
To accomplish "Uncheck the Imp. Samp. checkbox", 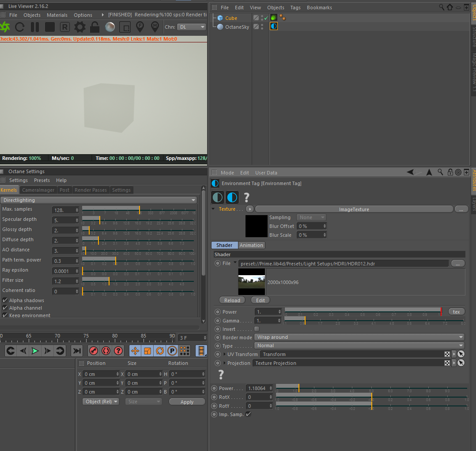I will tap(248, 414).
